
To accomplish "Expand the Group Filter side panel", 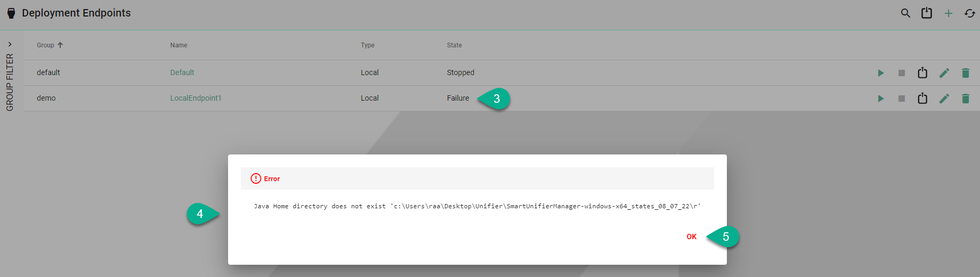I will (10, 44).
